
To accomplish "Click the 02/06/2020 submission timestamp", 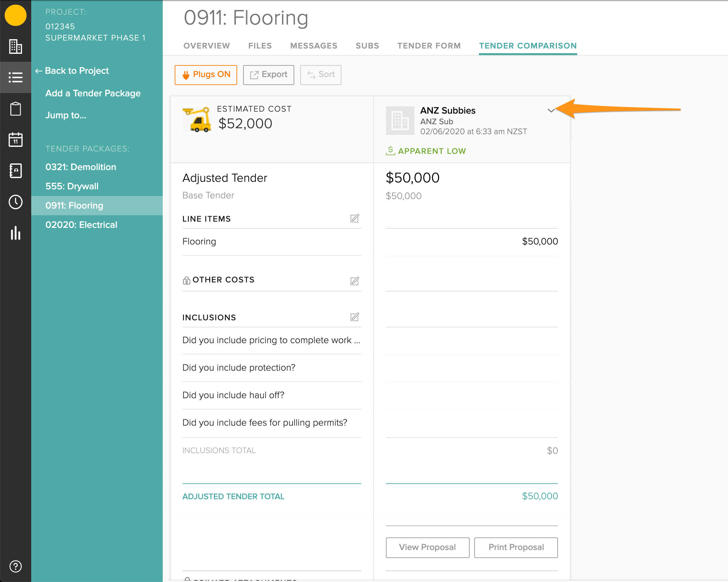I will pyautogui.click(x=473, y=132).
